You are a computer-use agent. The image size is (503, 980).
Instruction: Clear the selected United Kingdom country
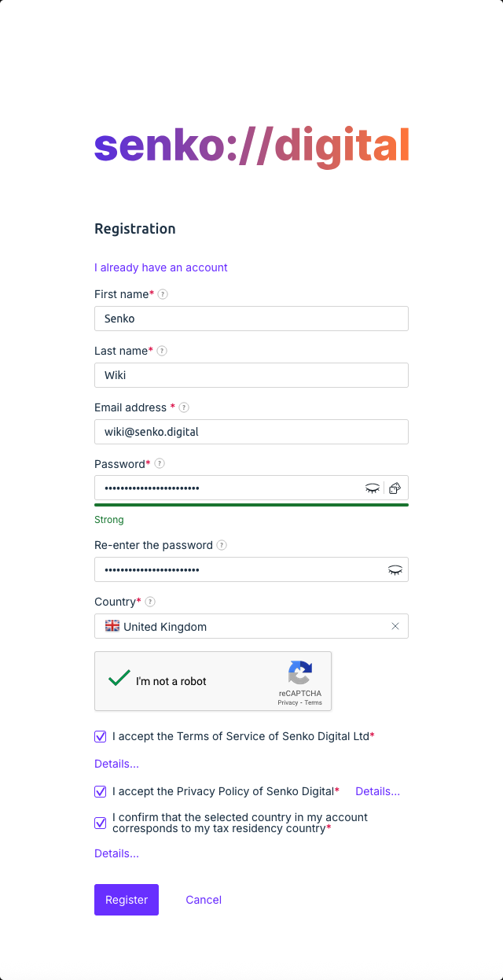tap(395, 626)
